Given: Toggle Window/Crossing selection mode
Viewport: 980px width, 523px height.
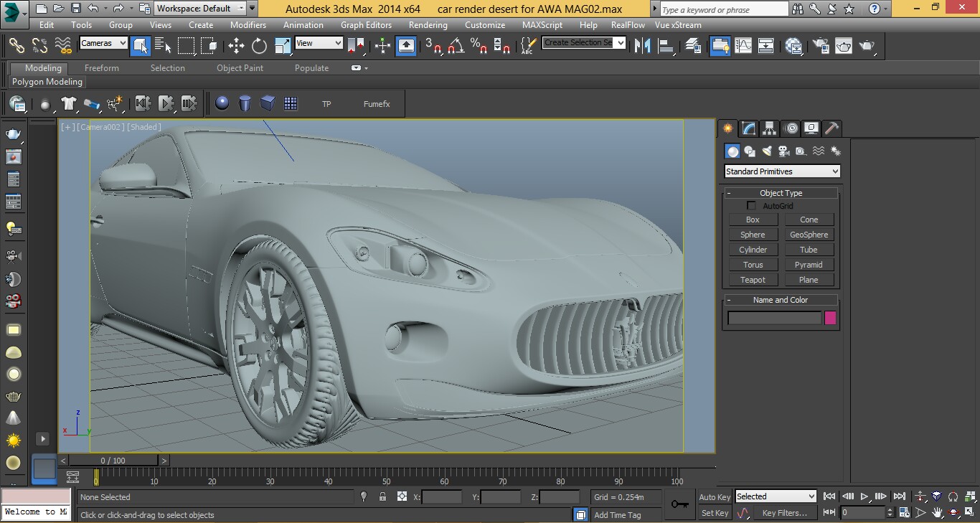Looking at the screenshot, I should [x=209, y=45].
